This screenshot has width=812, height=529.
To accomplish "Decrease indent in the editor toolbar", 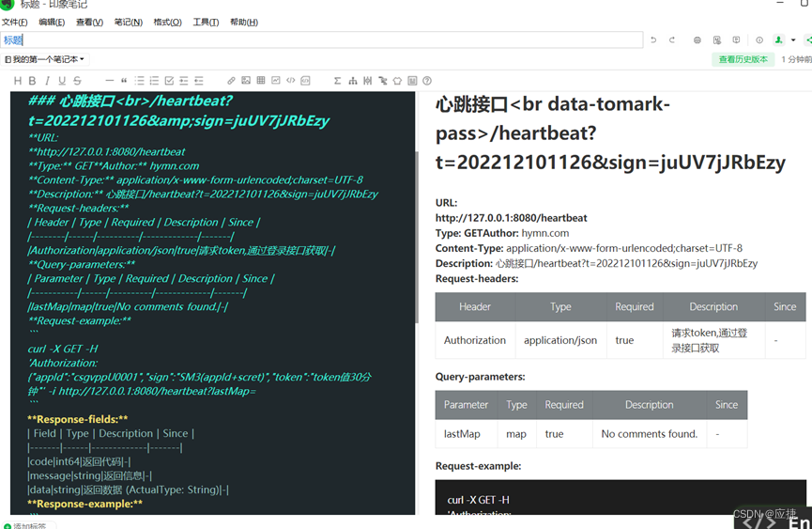I will pos(199,81).
